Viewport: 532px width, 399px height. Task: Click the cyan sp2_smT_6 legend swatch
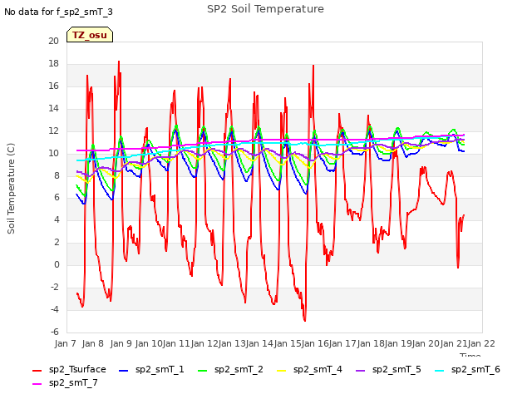click(440, 370)
